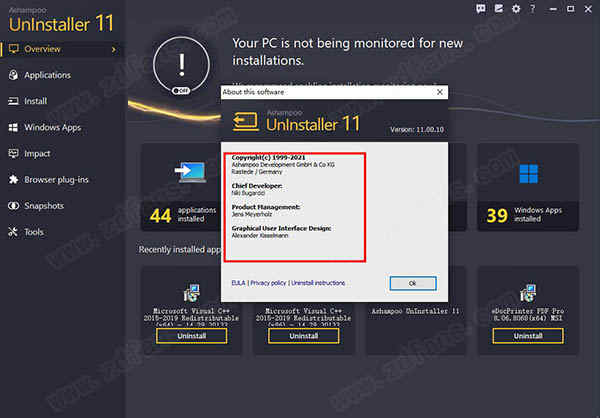Click the UnInstaller logo icon in About dialog
The image size is (600, 418).
point(246,122)
